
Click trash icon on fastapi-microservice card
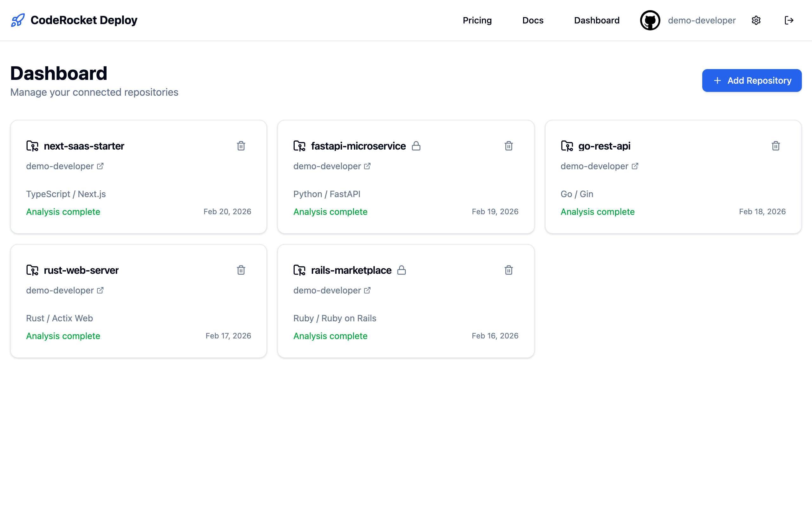click(x=508, y=146)
